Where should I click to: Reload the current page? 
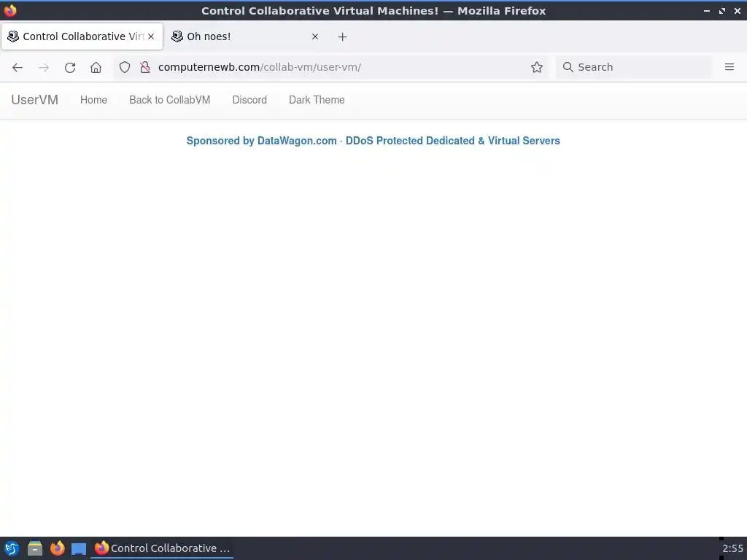[x=70, y=67]
